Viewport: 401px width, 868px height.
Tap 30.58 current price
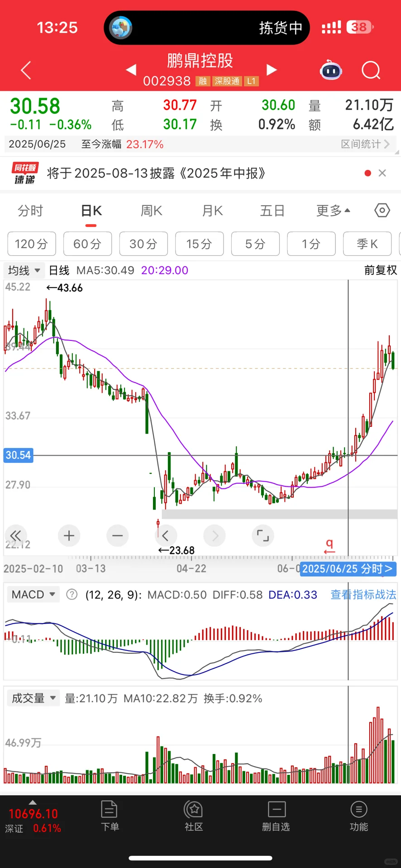coord(35,107)
